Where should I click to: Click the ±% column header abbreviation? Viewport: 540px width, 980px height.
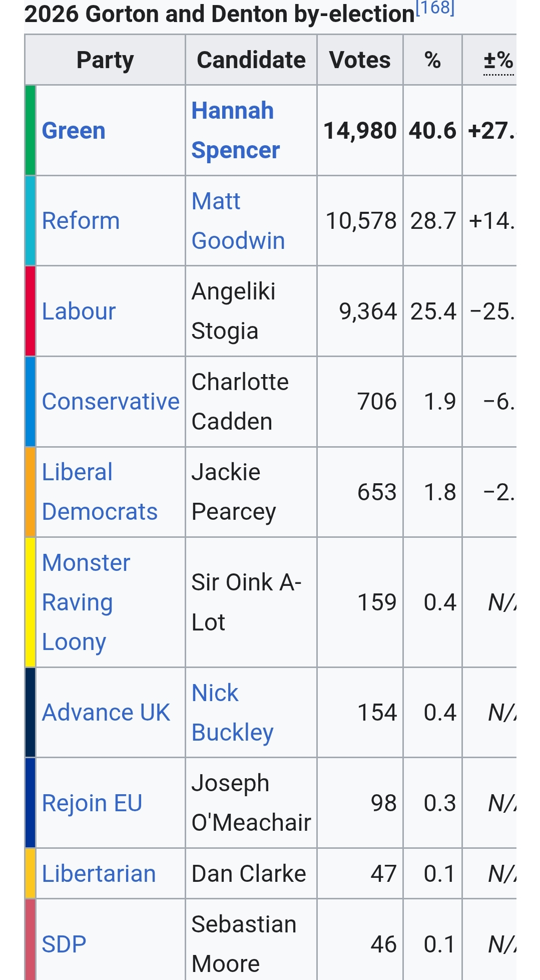click(498, 61)
